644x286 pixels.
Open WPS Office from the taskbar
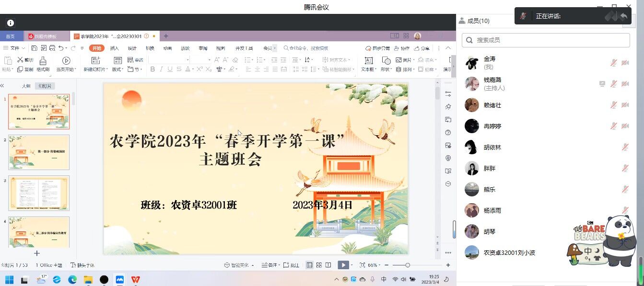(x=136, y=279)
